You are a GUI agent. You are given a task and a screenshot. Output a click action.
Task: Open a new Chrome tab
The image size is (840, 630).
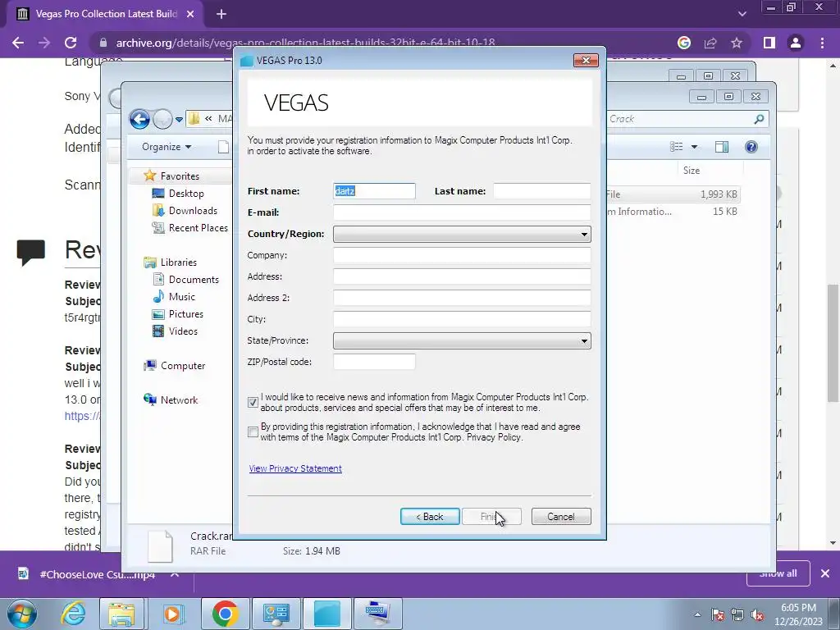click(221, 15)
